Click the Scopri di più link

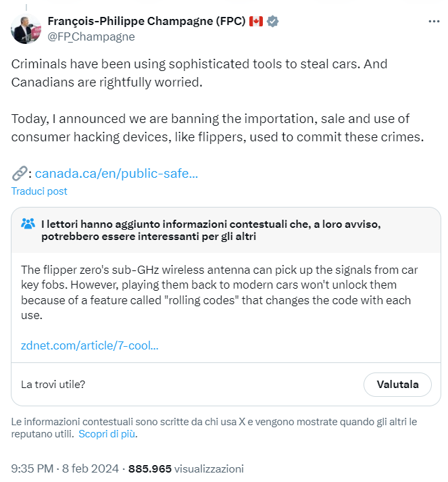click(107, 434)
